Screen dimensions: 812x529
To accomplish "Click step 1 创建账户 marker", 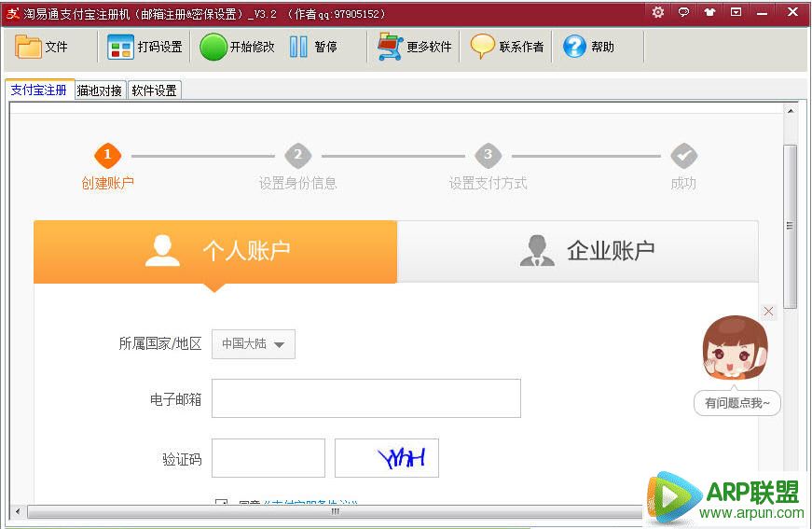I will point(108,156).
